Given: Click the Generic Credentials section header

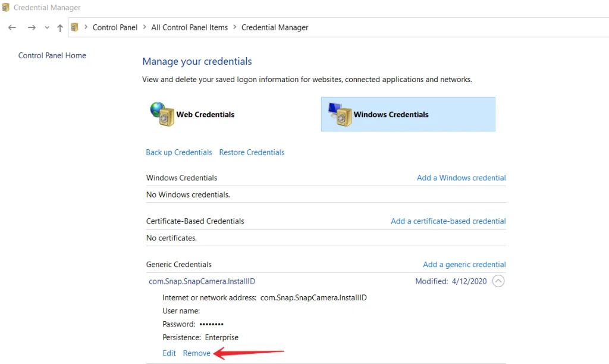Looking at the screenshot, I should point(178,265).
